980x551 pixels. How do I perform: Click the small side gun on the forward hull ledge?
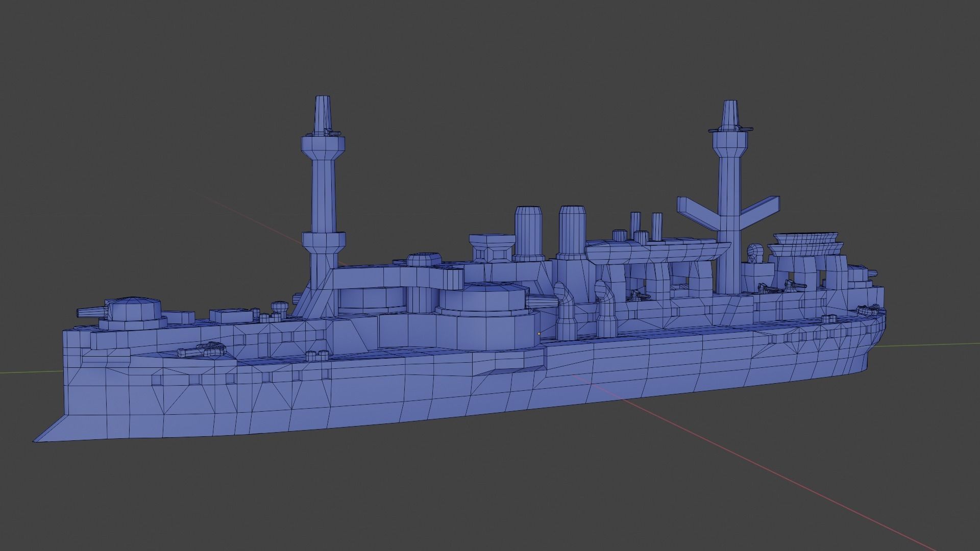(202, 349)
